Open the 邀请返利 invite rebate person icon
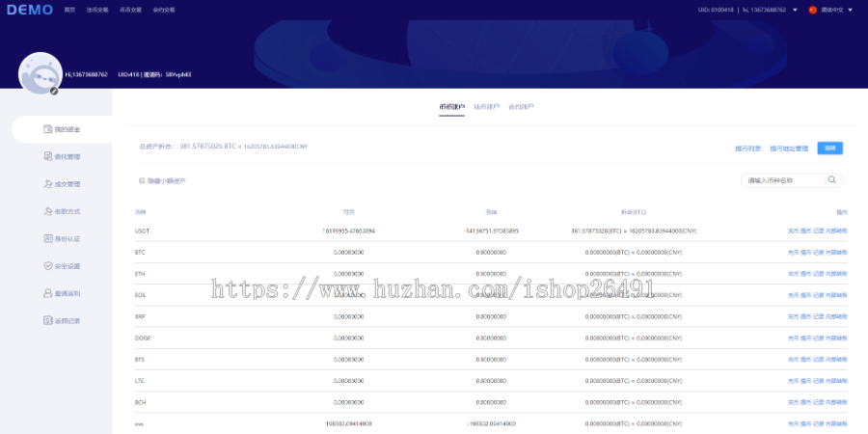868x434 pixels. 47,293
